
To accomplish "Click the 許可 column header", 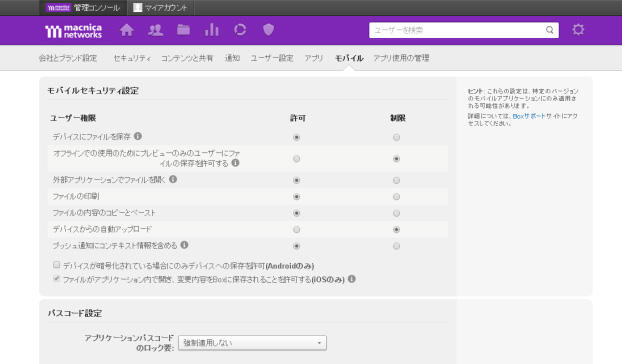I will [x=298, y=118].
